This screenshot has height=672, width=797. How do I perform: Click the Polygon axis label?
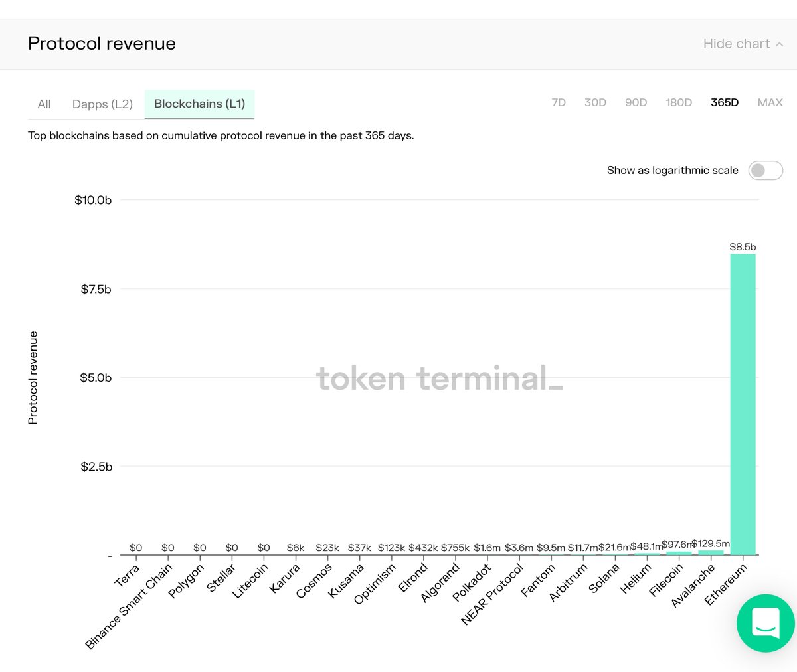(x=187, y=581)
